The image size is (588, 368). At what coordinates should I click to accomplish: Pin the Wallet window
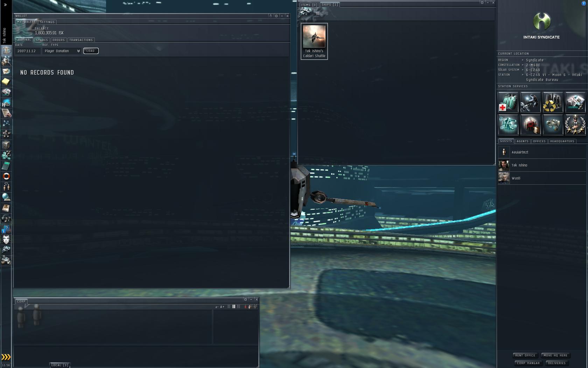click(x=276, y=16)
